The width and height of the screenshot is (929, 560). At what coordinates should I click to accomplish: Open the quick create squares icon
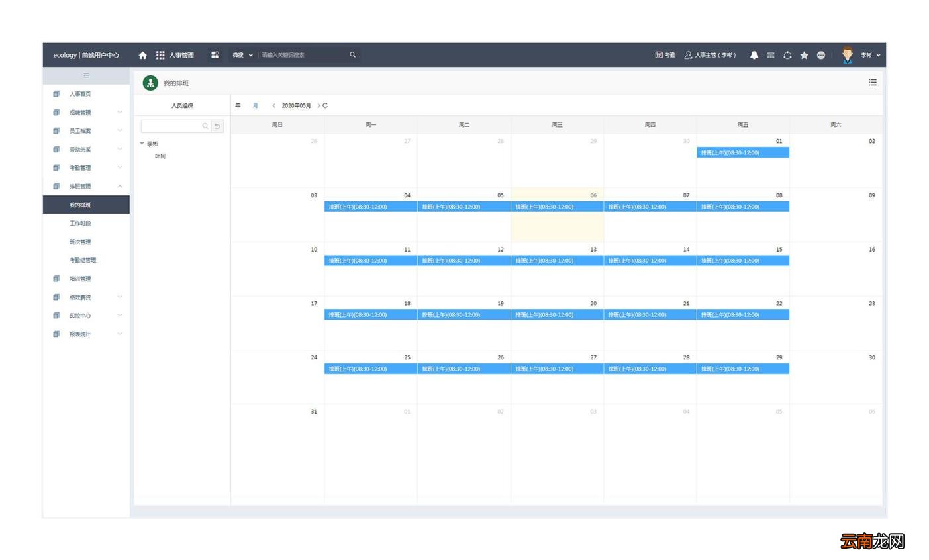click(x=215, y=55)
